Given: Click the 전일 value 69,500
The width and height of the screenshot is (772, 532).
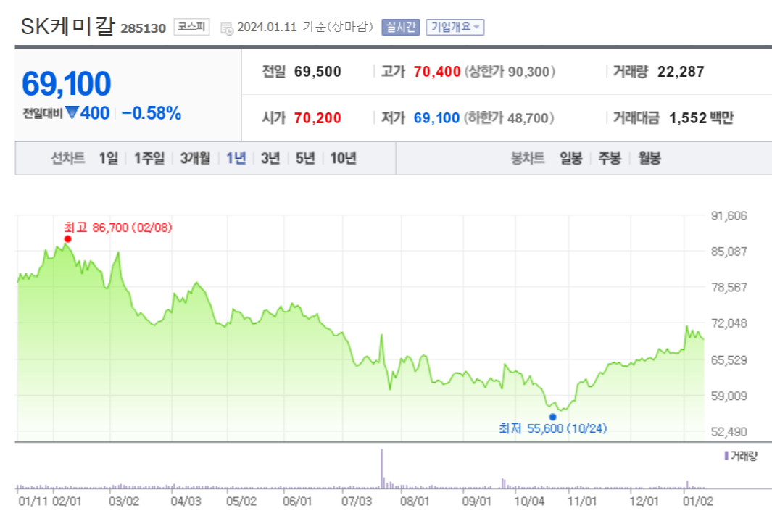Looking at the screenshot, I should 317,72.
